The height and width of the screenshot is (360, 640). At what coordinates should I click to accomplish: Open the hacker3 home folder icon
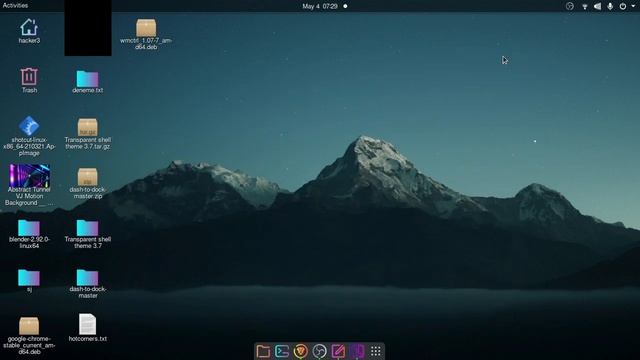(x=29, y=28)
